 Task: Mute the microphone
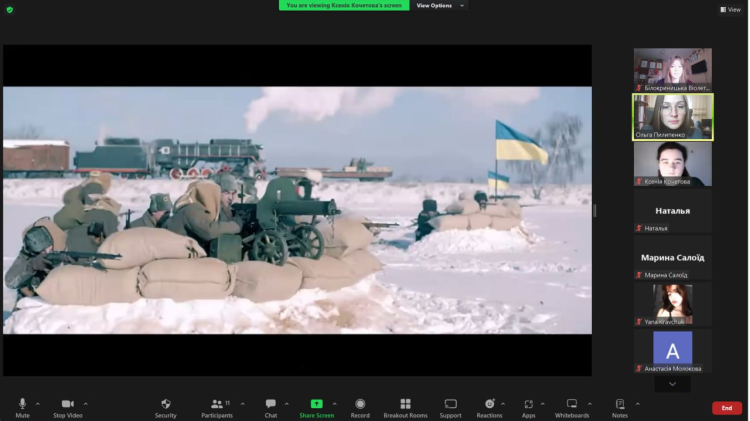[x=22, y=405]
